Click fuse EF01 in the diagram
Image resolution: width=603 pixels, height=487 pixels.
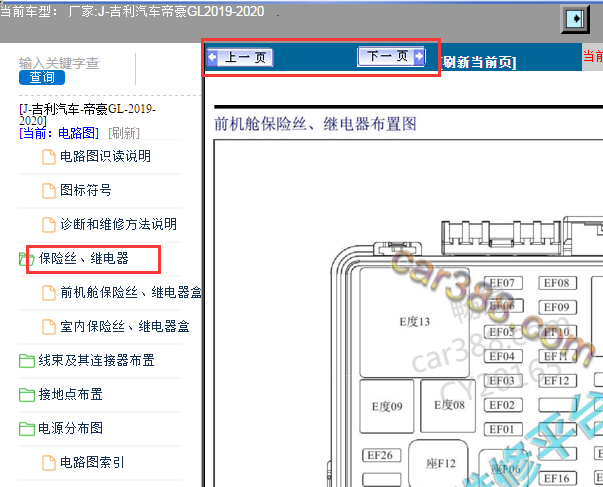point(503,429)
